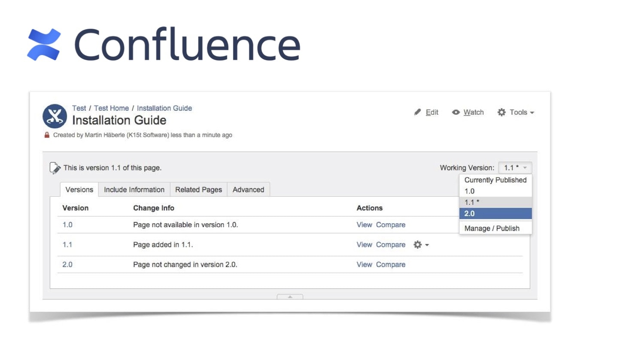
Task: Open the Tools gear menu
Action: tap(516, 112)
